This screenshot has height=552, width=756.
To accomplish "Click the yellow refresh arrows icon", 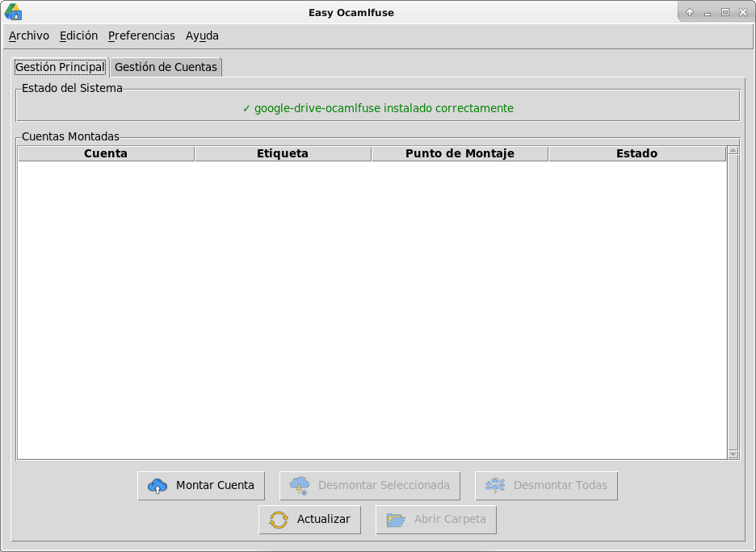I will pyautogui.click(x=279, y=520).
